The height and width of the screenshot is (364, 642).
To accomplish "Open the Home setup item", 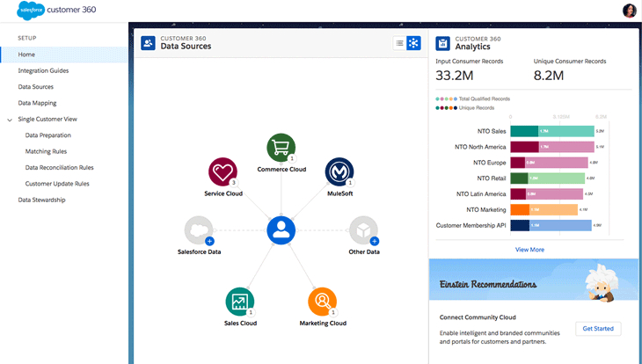I will pyautogui.click(x=27, y=55).
